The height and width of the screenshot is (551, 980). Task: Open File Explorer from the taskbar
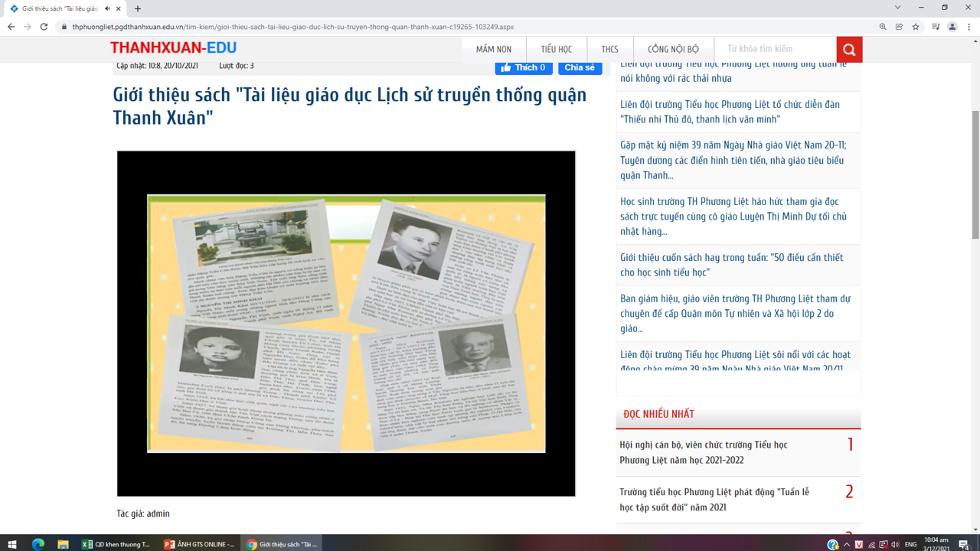click(x=63, y=544)
